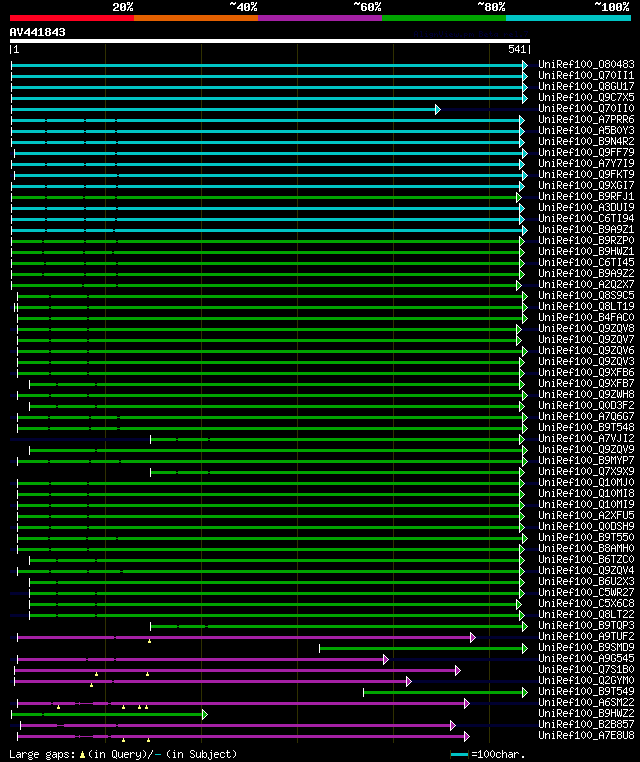Select the UniRef100_B9A9Z1 label
Screen dimensions: 640x762
click(586, 229)
